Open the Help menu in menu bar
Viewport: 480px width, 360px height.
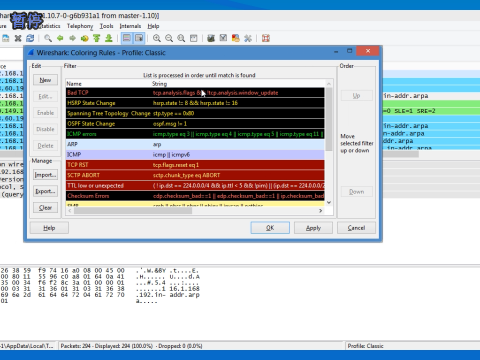(153, 26)
